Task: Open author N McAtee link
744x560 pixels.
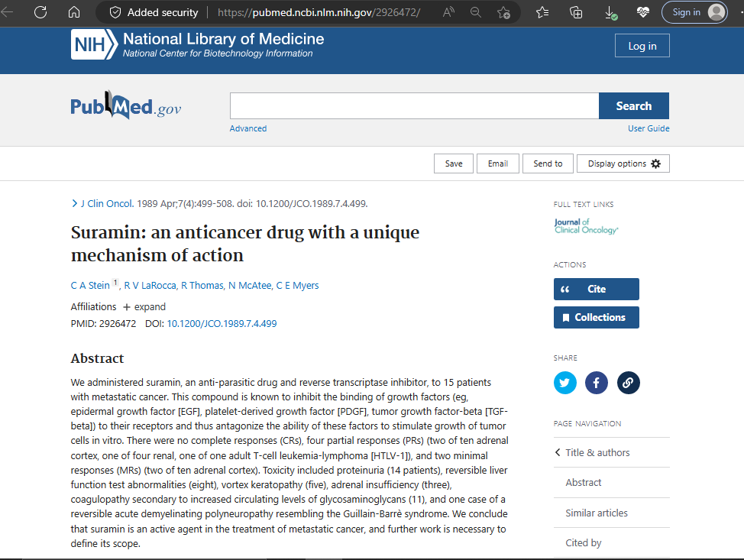Action: point(251,286)
